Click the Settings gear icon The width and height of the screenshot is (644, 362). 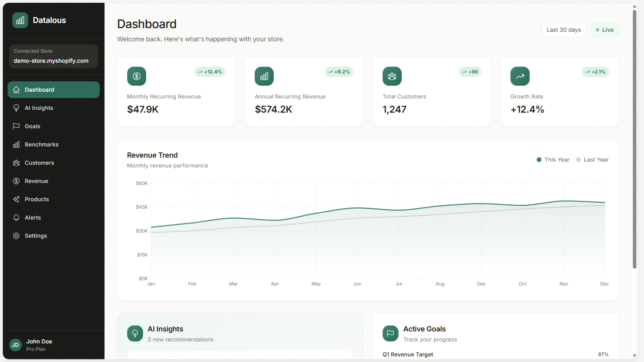click(16, 236)
